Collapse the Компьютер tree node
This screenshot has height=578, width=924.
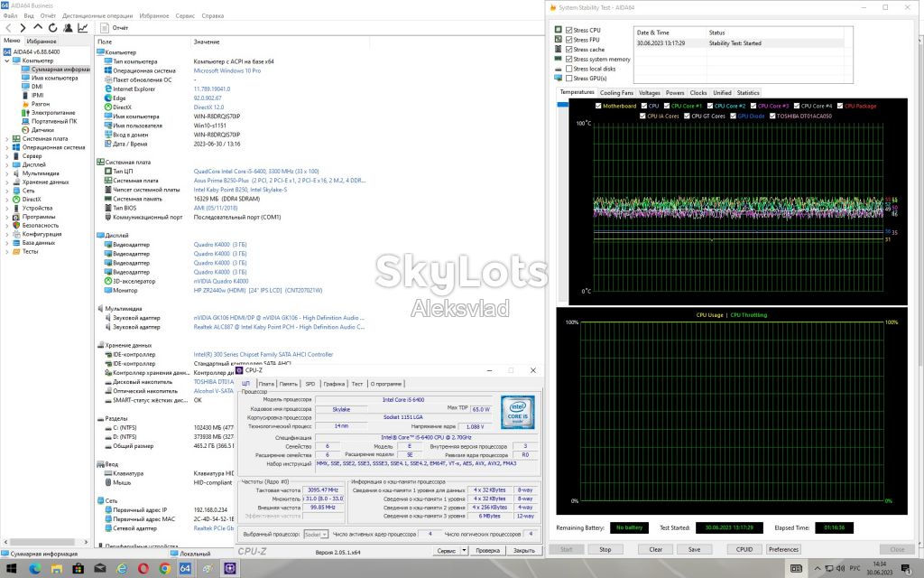click(6, 61)
